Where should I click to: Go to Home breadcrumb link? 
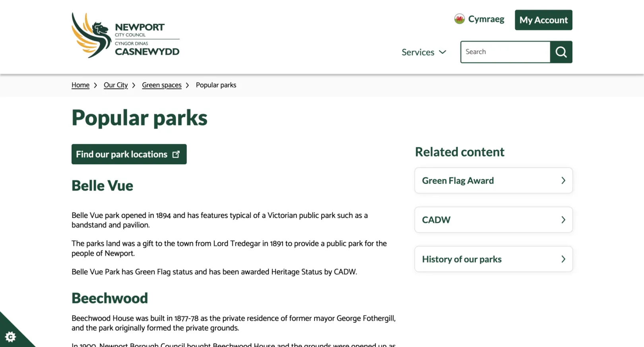point(80,85)
